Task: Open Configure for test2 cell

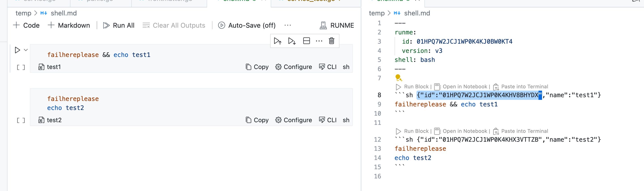Action: coord(294,120)
